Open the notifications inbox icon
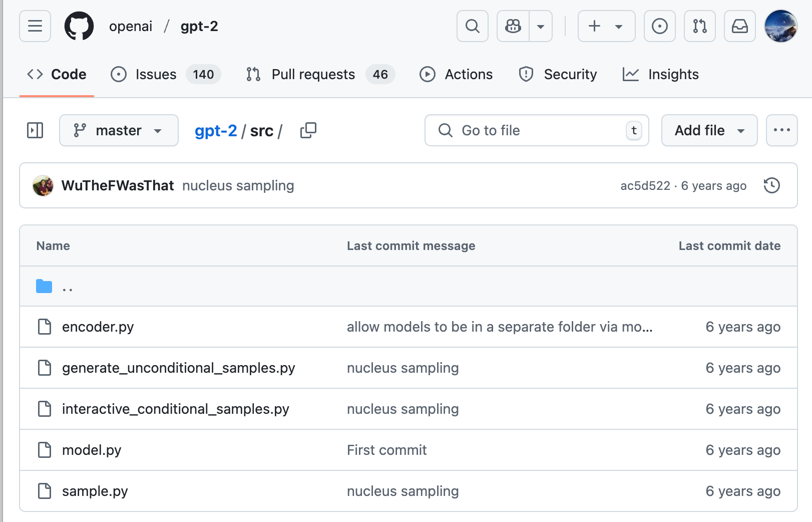 (x=739, y=26)
